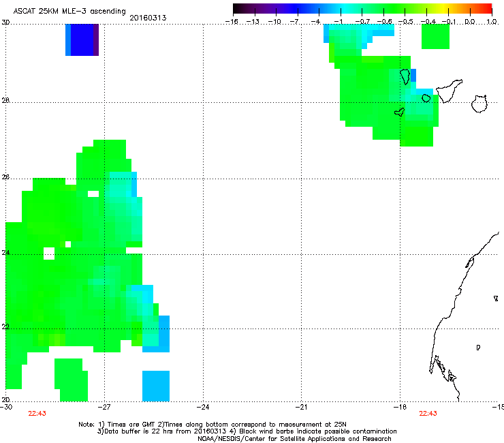This screenshot has height=443, width=504.
Task: Click the latitude label '20'
Action: click(5, 399)
